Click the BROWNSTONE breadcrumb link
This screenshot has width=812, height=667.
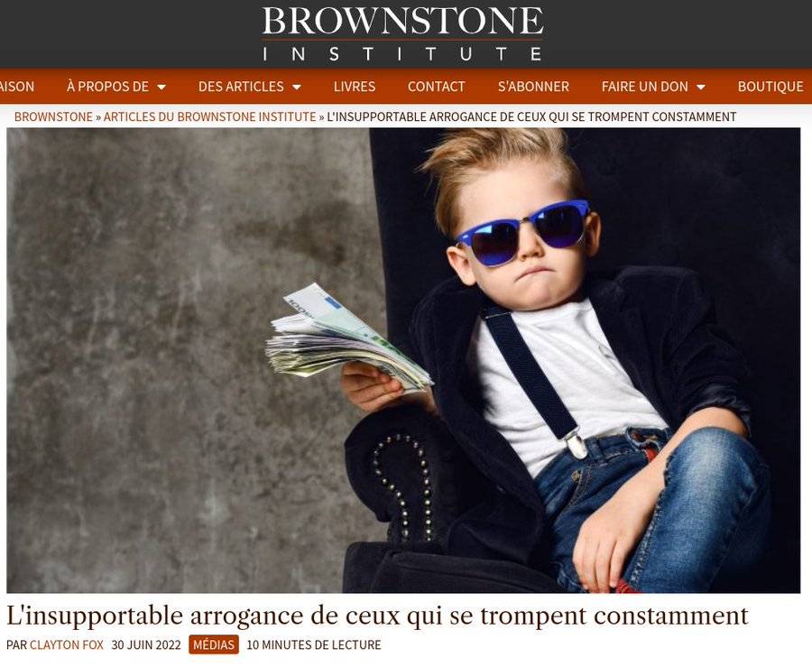pos(53,117)
